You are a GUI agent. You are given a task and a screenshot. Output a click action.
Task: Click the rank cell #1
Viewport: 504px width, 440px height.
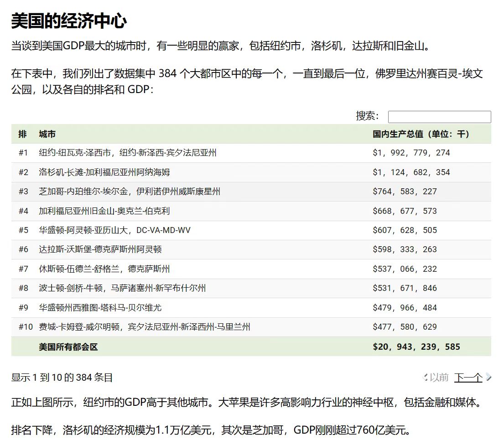tap(23, 153)
